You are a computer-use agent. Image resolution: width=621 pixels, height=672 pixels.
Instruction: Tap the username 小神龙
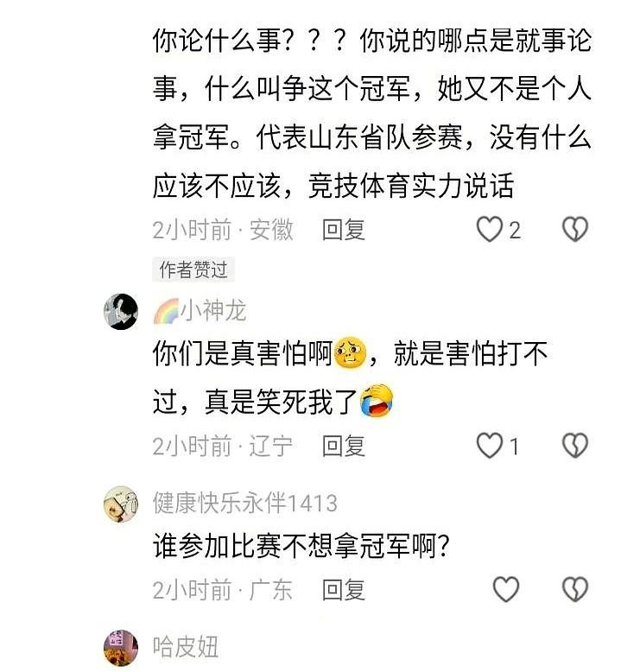pyautogui.click(x=212, y=311)
